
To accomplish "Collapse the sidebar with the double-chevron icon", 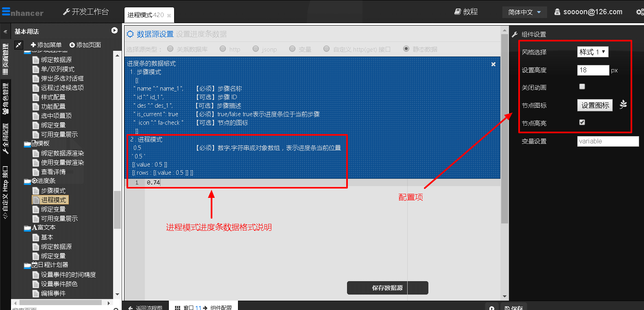I will (x=5, y=31).
